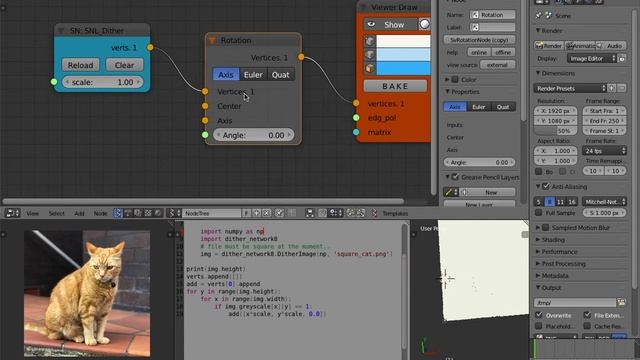This screenshot has height=360, width=640.
Task: Click the edge display icon in Viewer Draw node
Action: 370,55
